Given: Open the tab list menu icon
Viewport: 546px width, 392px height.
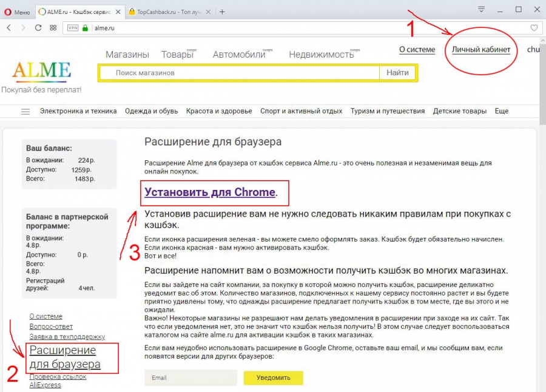Looking at the screenshot, I should (x=481, y=10).
